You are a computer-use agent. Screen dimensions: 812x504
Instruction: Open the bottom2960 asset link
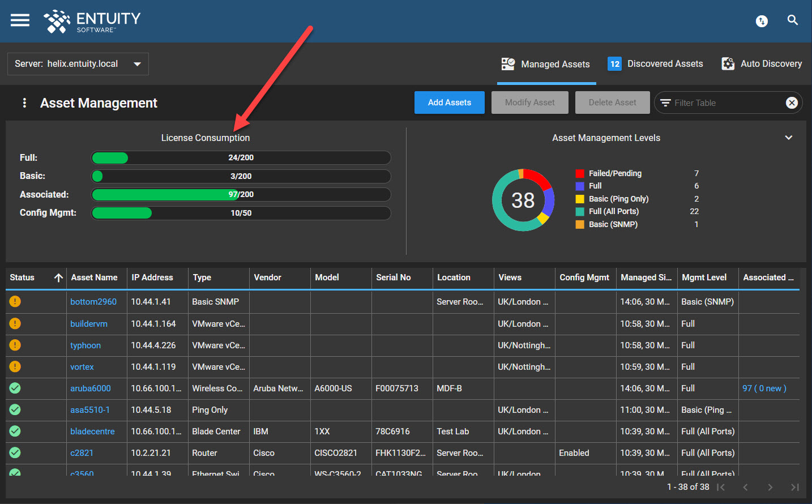pyautogui.click(x=93, y=302)
